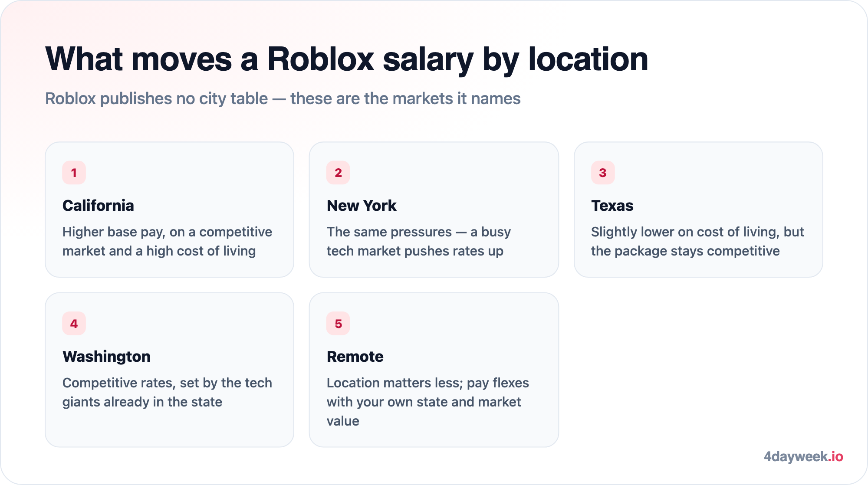868x485 pixels.
Task: Select the Remote heading
Action: click(355, 357)
